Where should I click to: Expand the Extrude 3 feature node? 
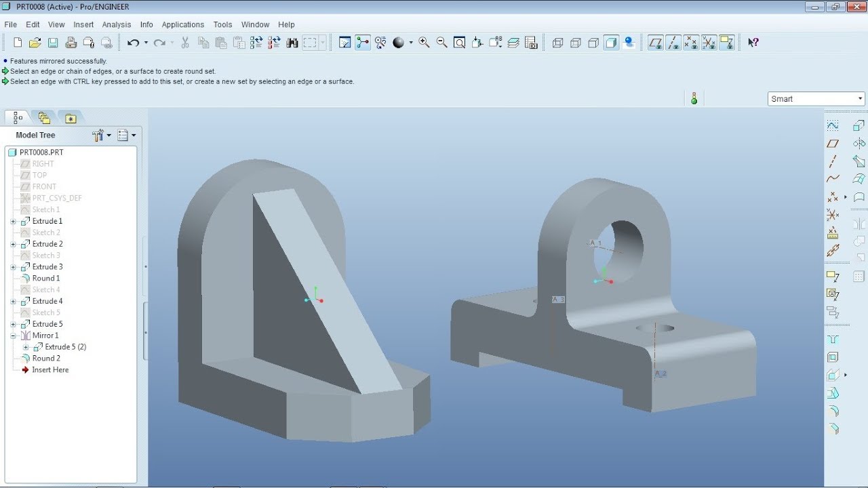13,268
